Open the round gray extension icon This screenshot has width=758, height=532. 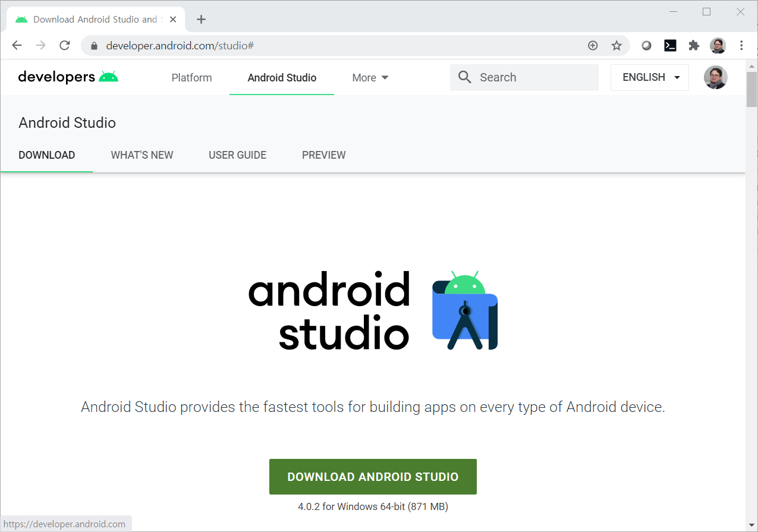click(x=646, y=46)
